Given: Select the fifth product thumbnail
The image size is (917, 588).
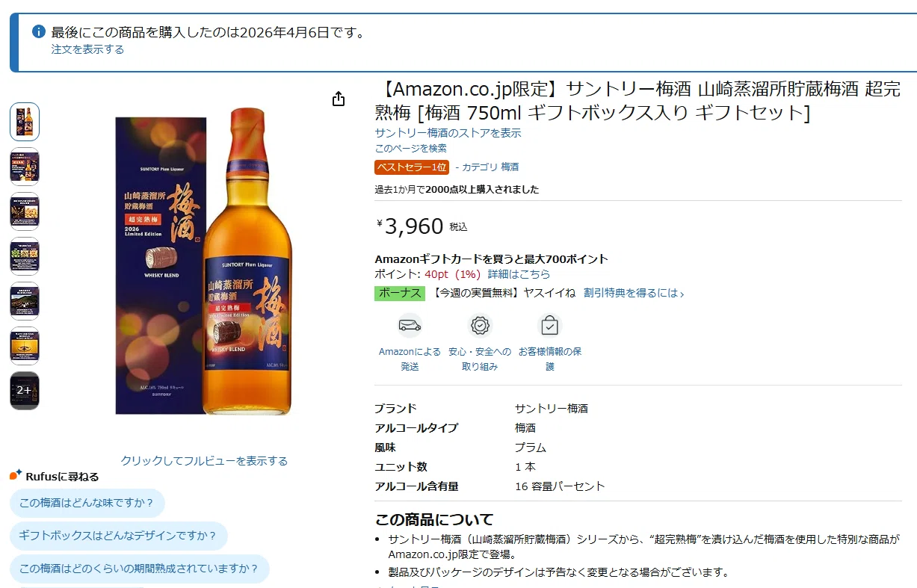Looking at the screenshot, I should [25, 301].
